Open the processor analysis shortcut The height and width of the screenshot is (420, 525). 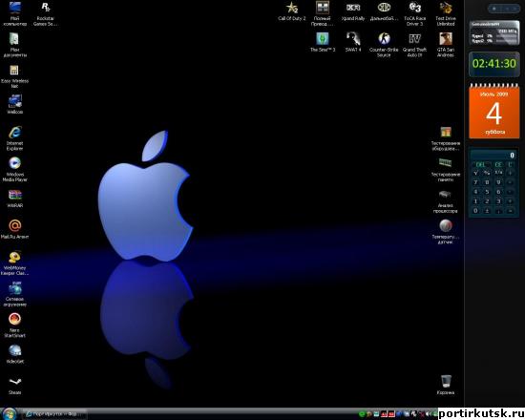pyautogui.click(x=446, y=200)
